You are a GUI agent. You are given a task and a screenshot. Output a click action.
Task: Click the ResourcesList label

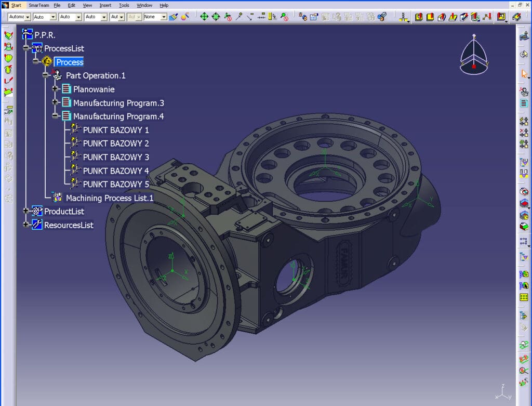[69, 225]
